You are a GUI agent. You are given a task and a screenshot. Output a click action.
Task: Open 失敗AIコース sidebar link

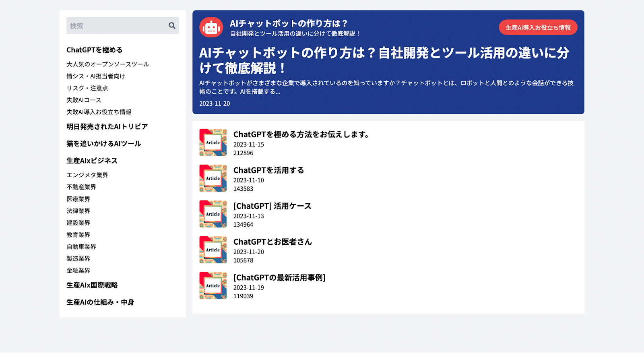[x=84, y=100]
